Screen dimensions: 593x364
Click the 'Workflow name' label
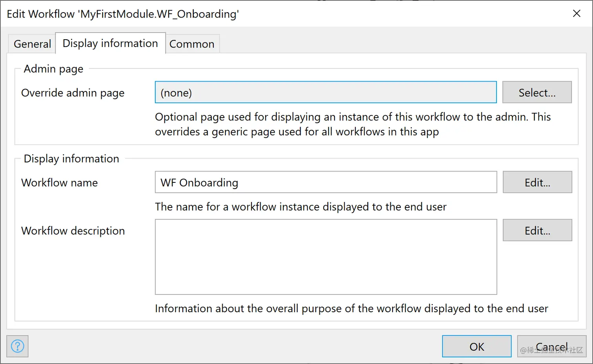click(59, 183)
